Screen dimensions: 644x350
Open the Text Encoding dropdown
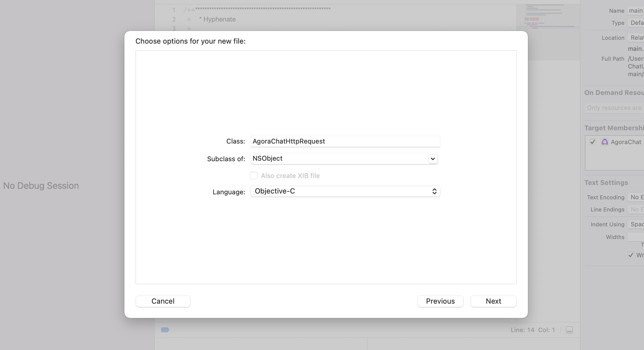[x=636, y=197]
